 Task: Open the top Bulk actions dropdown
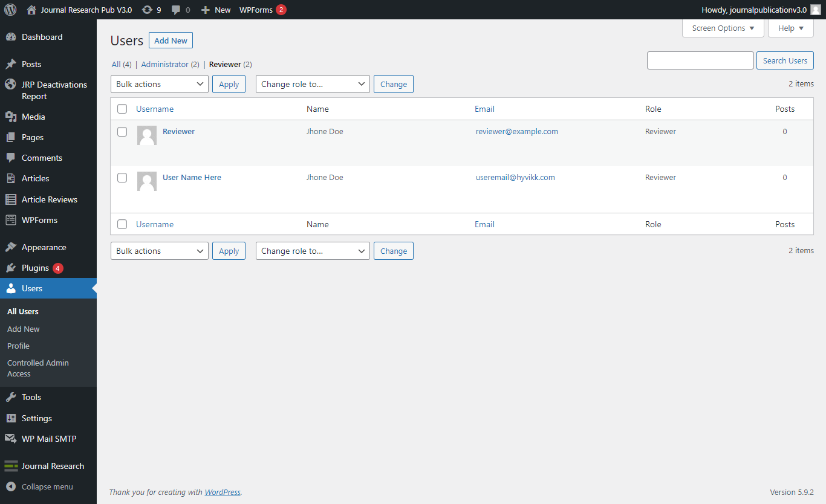160,84
